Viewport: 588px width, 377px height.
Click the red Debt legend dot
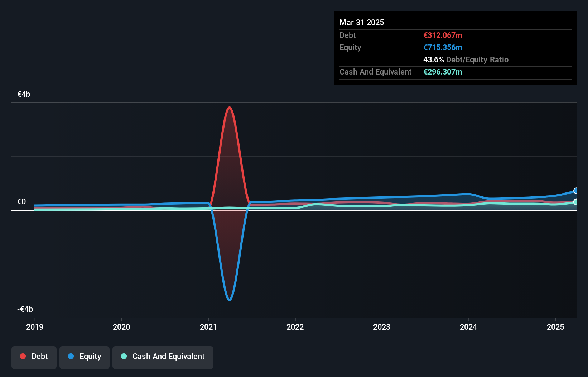click(23, 356)
